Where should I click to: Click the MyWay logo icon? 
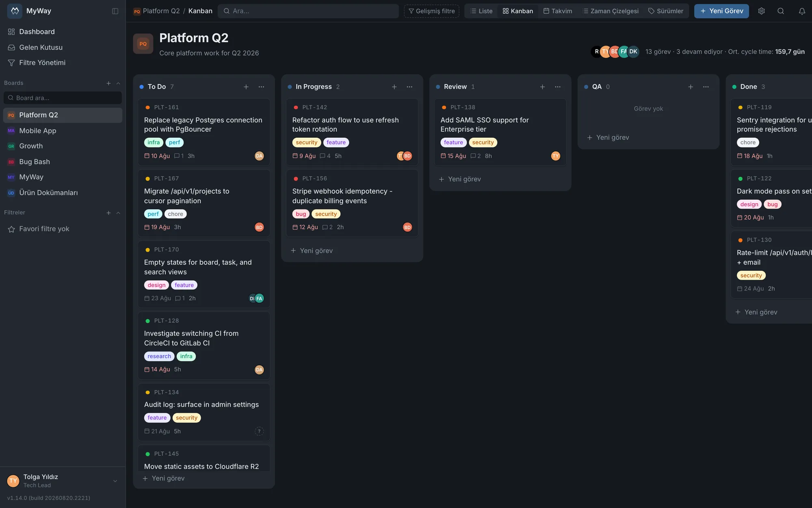(x=15, y=11)
